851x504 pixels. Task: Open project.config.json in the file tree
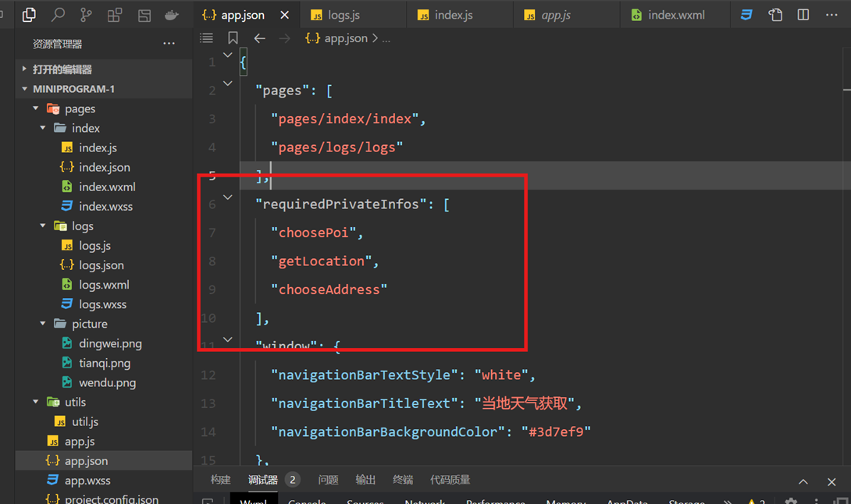112,499
